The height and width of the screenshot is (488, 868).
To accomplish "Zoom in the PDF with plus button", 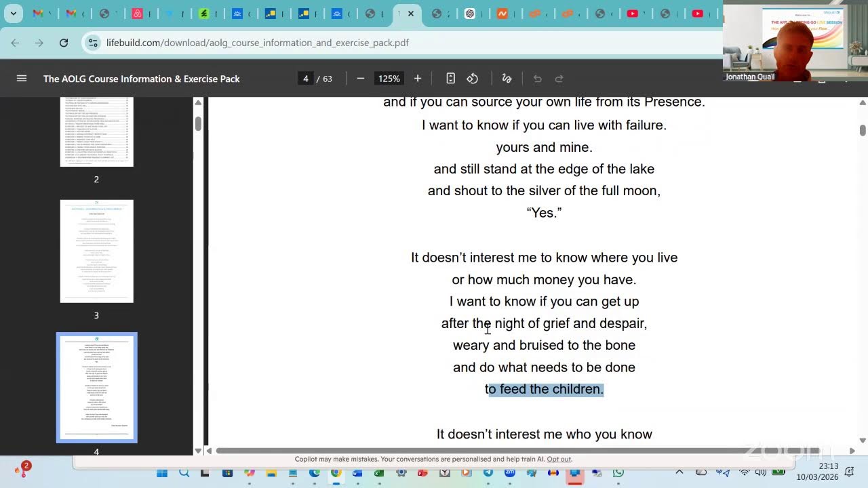I will click(x=418, y=79).
